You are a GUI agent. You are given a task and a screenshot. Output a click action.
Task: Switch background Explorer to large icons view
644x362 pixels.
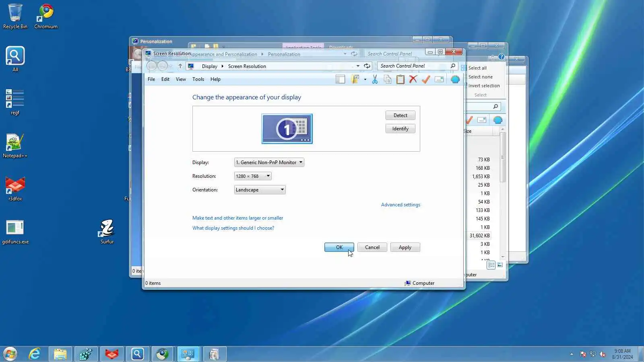500,265
